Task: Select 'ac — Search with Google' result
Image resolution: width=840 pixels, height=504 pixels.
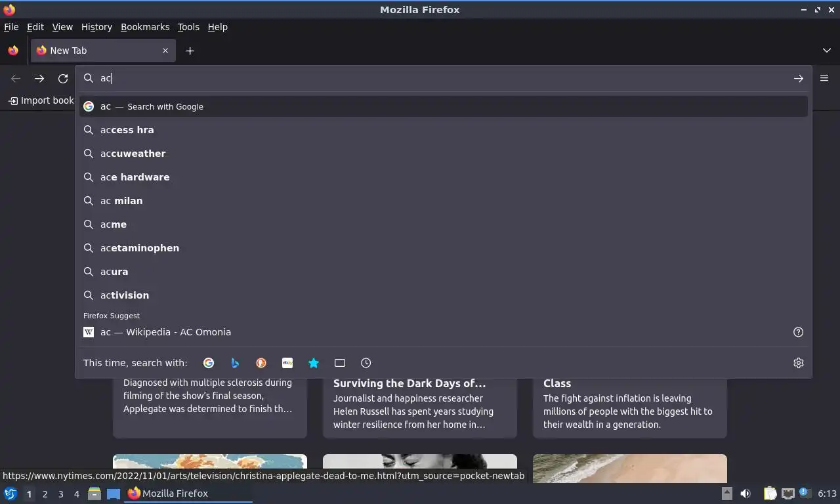Action: coord(444,106)
